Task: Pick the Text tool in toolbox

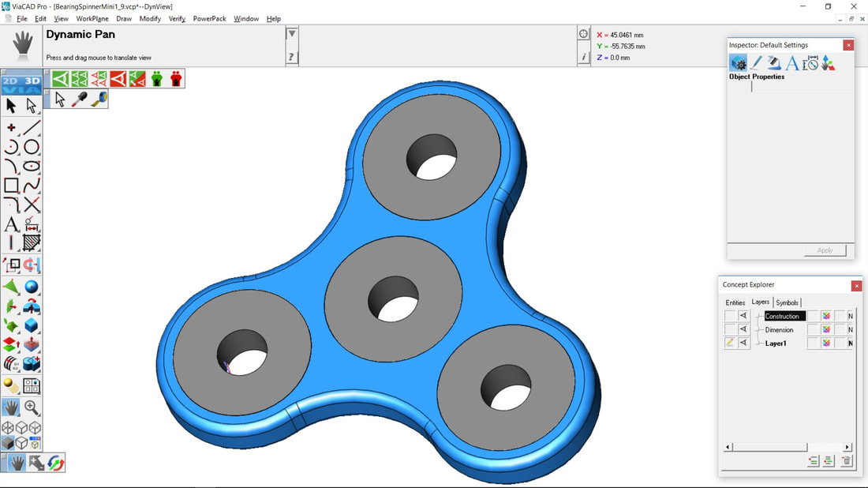Action: point(11,224)
